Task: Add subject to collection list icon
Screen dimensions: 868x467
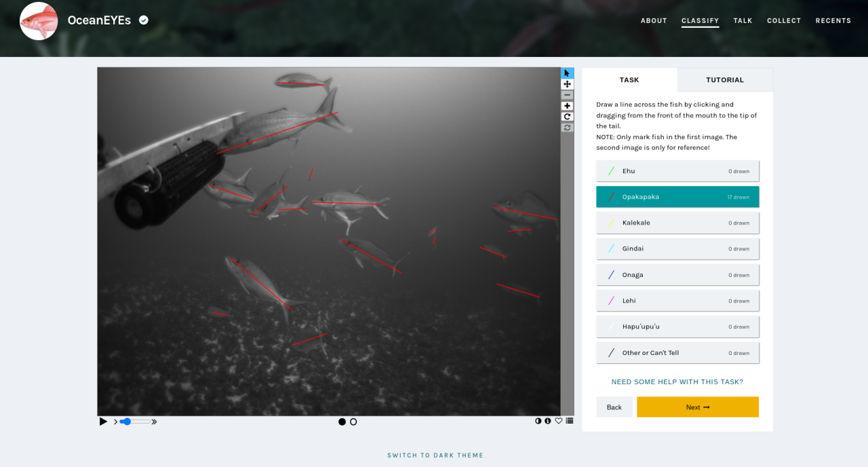Action: pos(569,421)
